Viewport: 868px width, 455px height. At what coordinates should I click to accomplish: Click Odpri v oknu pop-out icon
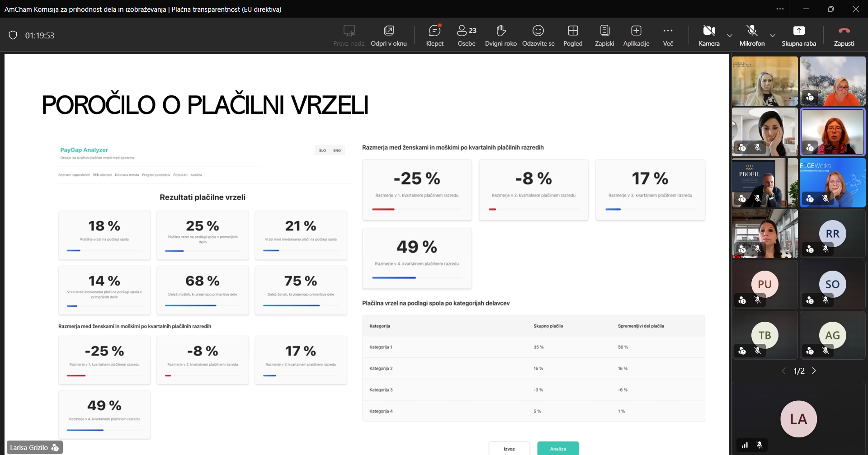pyautogui.click(x=389, y=35)
